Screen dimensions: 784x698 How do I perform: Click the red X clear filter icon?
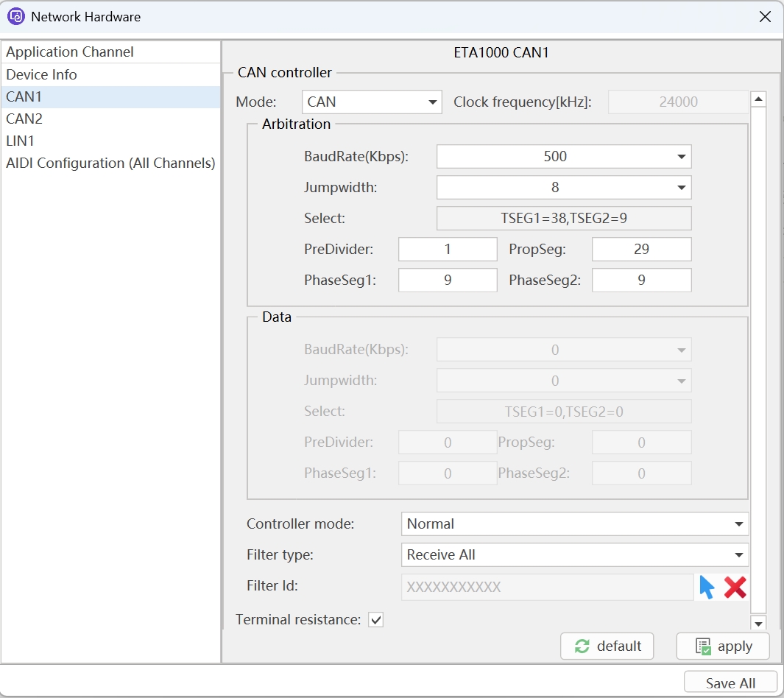(x=735, y=587)
